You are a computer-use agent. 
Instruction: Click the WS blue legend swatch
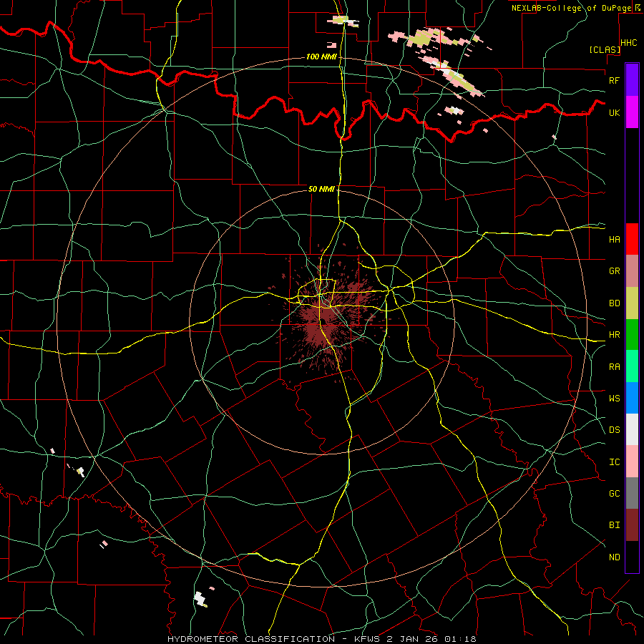(x=632, y=398)
